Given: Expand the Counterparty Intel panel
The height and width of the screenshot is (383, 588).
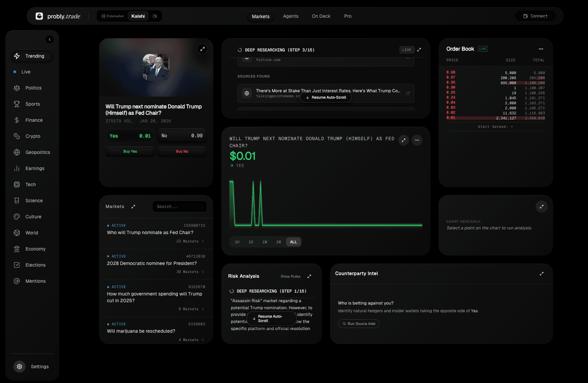Looking at the screenshot, I should tap(541, 274).
